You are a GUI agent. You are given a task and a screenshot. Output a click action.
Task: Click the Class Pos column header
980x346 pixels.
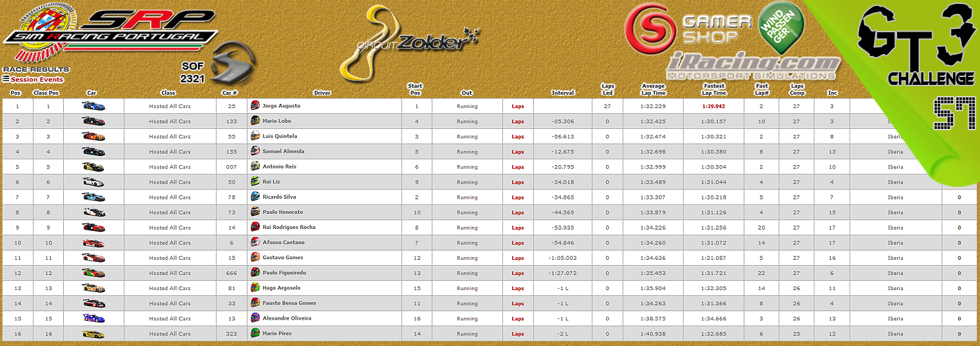(47, 93)
